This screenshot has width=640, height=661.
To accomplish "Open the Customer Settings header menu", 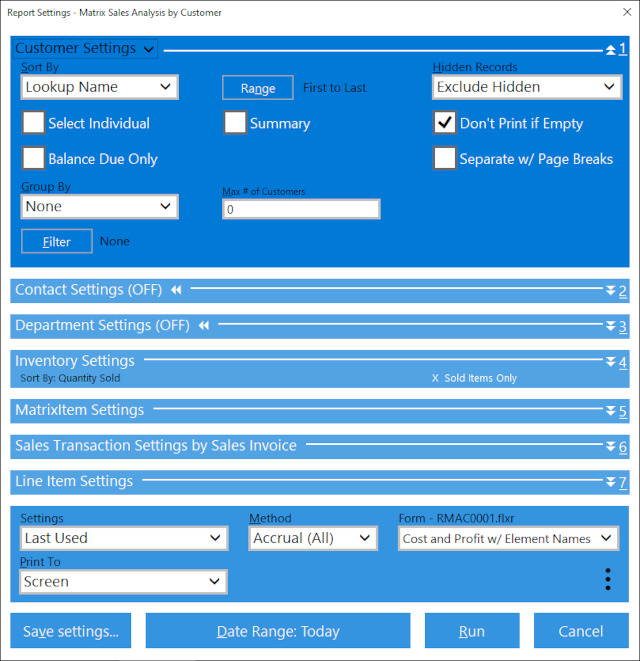I will 85,48.
